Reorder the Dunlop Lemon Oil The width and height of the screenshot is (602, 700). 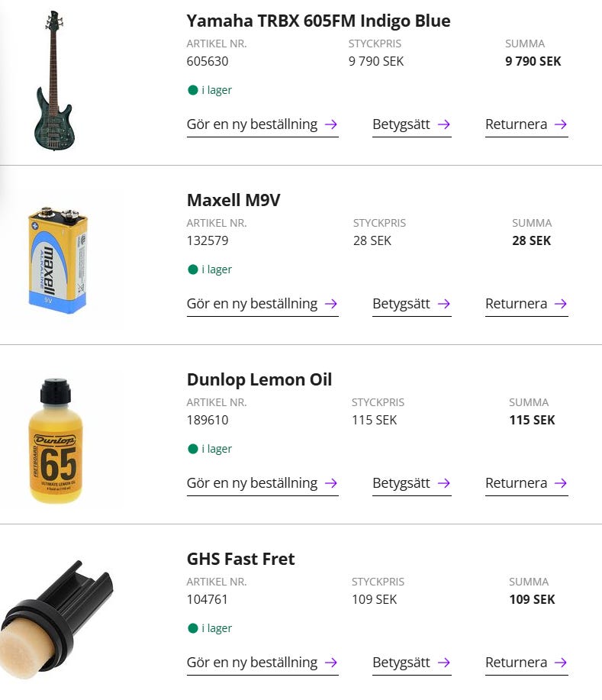tap(262, 483)
